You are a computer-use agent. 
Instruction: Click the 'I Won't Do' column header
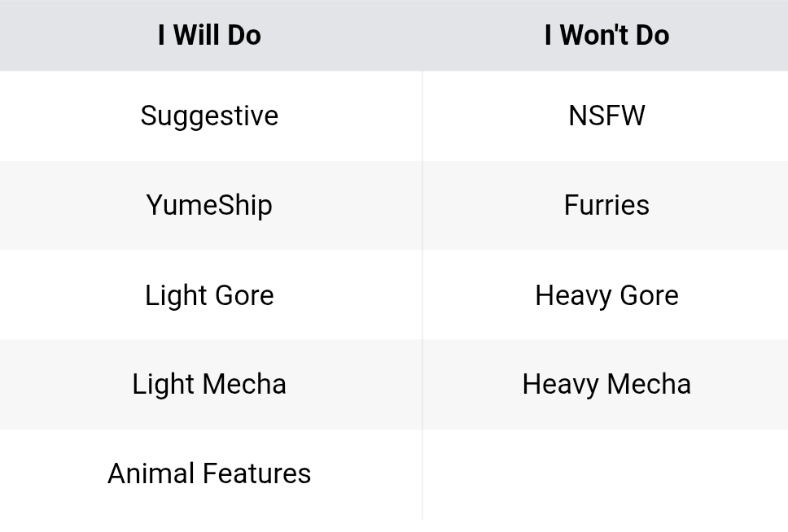pos(606,35)
